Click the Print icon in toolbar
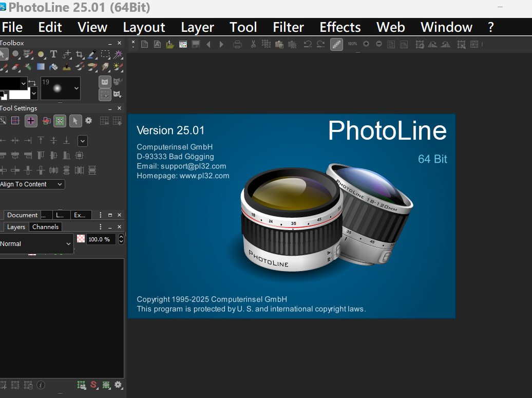This screenshot has height=398, width=532. pos(237,44)
